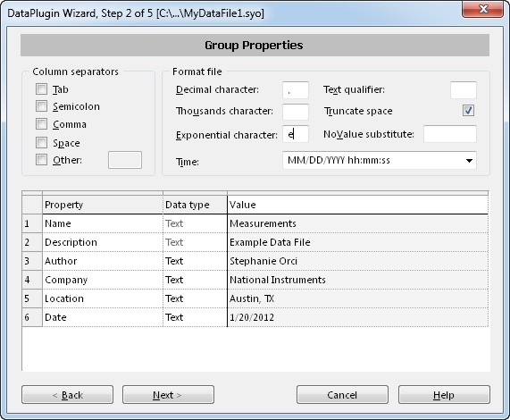
Task: Click Name row's Data type cell
Action: (195, 223)
